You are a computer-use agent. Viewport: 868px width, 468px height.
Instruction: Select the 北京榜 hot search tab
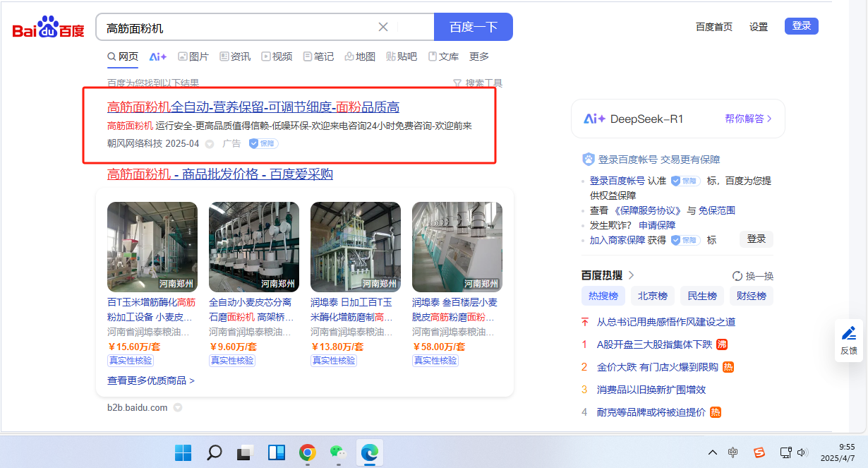coord(653,296)
